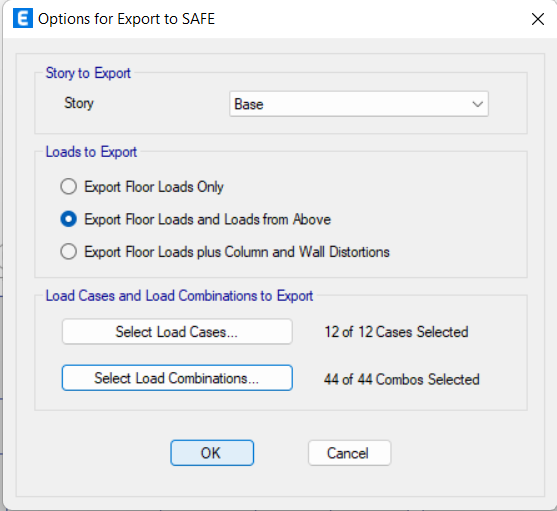Click the 'Story to Export' group title
The width and height of the screenshot is (557, 511).
point(88,73)
